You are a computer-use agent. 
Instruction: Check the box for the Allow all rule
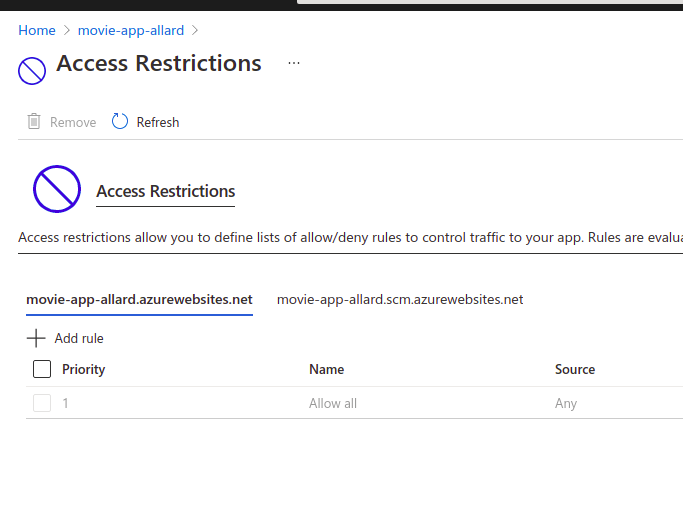[42, 403]
